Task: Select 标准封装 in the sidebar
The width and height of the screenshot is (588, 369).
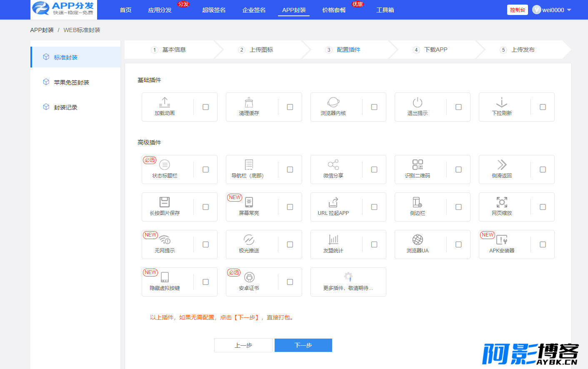Action: click(75, 57)
